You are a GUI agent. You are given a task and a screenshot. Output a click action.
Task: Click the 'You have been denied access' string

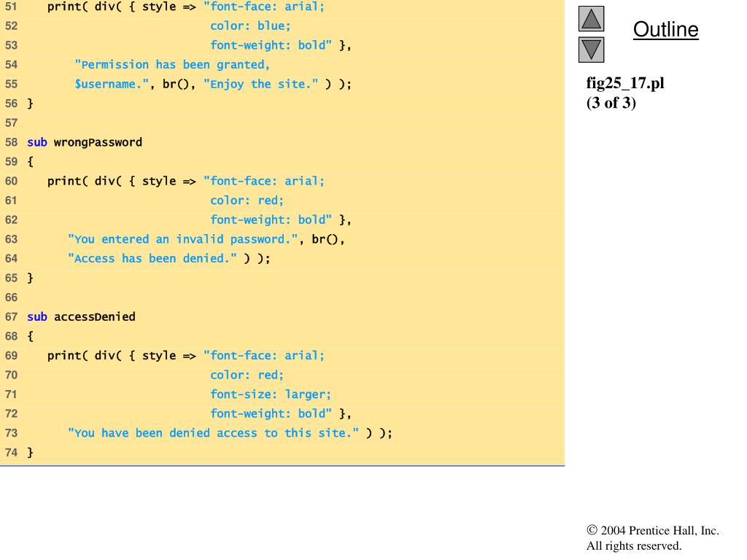[x=213, y=433]
